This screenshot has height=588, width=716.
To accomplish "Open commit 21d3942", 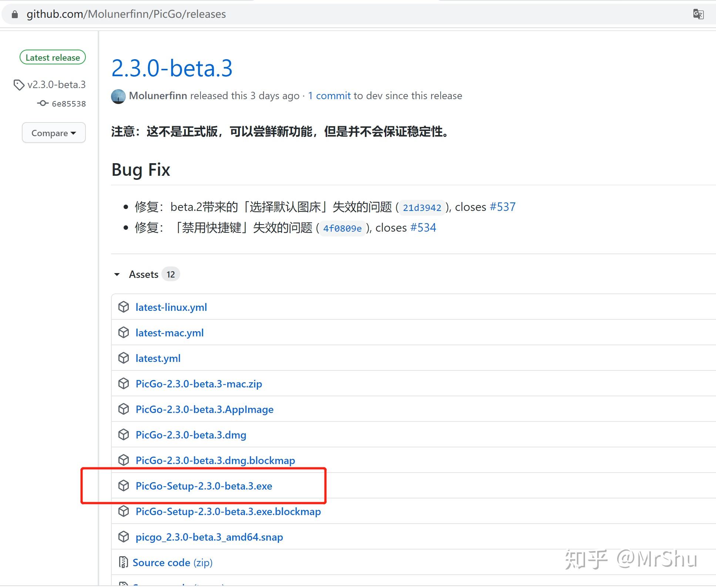I will point(422,208).
